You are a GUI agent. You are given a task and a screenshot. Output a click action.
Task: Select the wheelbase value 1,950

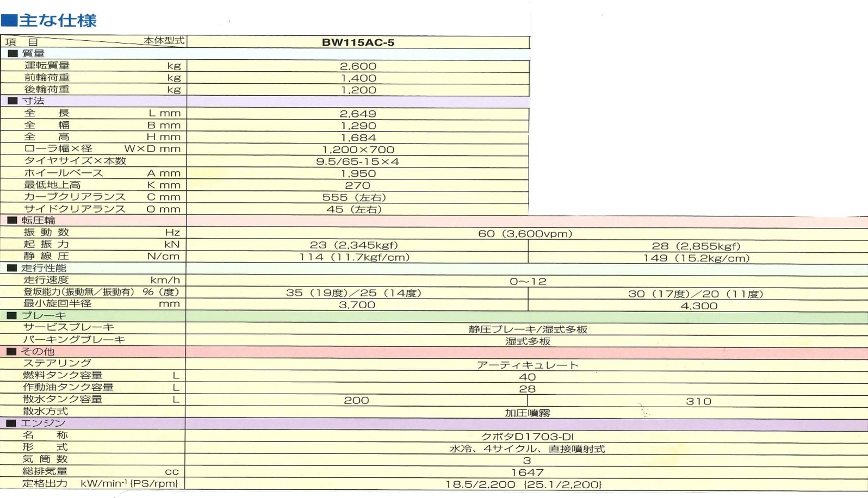[358, 174]
